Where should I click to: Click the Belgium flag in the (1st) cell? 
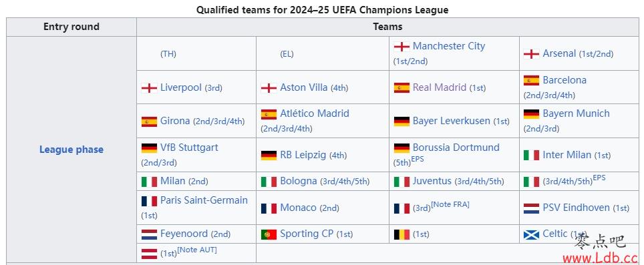(x=401, y=234)
